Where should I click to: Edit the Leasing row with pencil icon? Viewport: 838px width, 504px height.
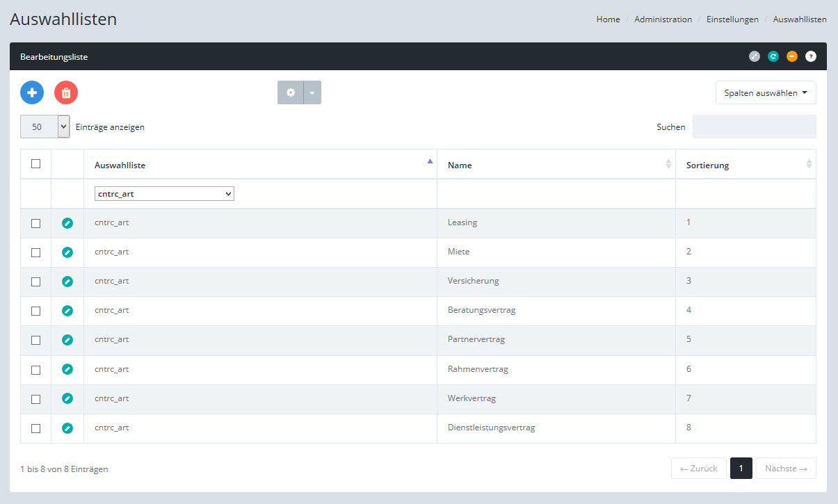click(67, 223)
